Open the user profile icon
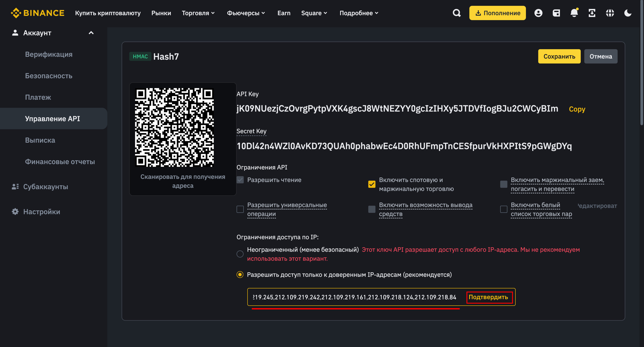 coord(538,13)
